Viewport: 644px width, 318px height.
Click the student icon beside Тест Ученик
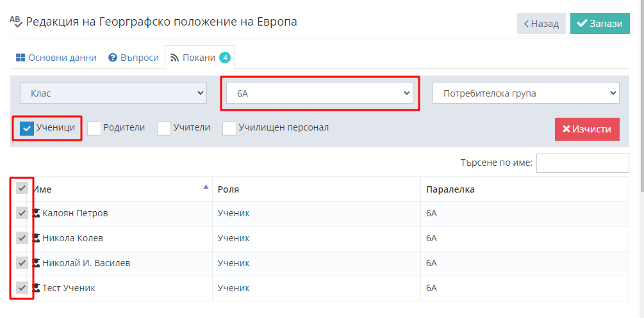tap(37, 288)
